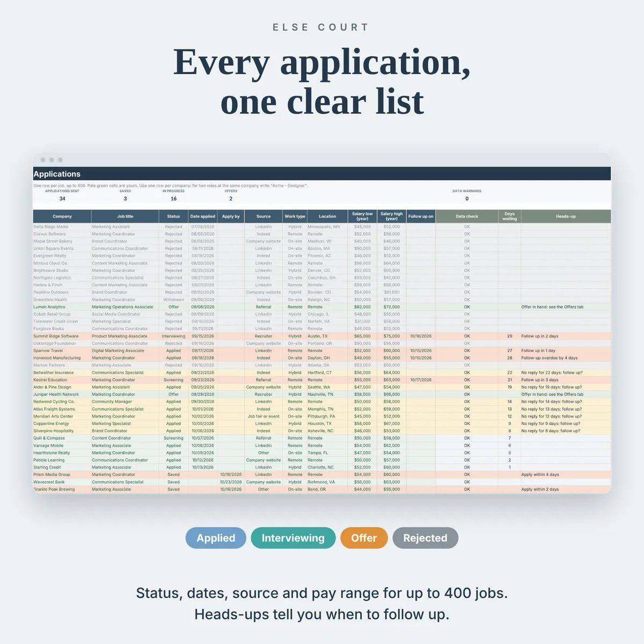
Task: Select the Applications sheet title bar
Action: 322,174
